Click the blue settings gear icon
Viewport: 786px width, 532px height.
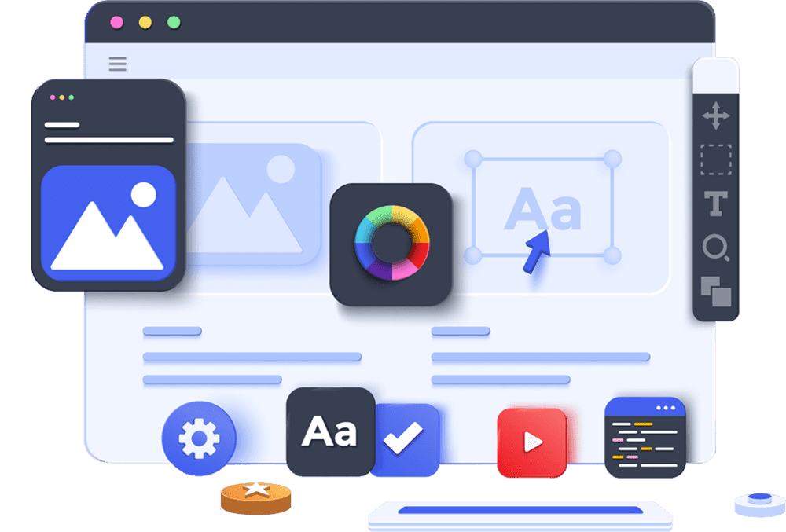click(x=198, y=439)
